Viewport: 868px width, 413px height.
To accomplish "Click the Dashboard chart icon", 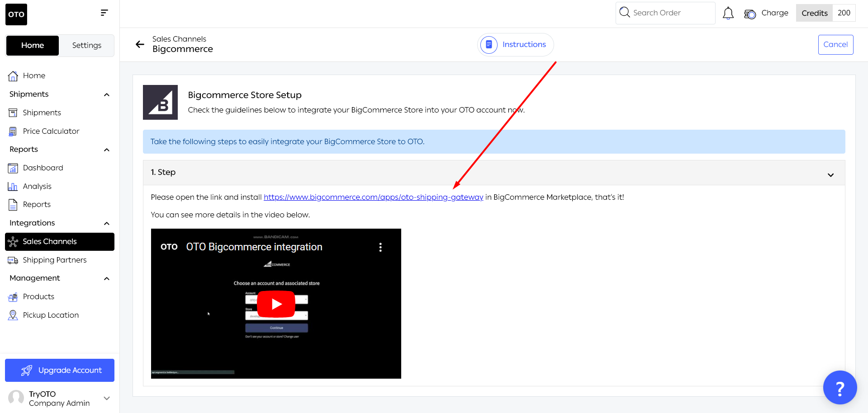I will pos(13,168).
